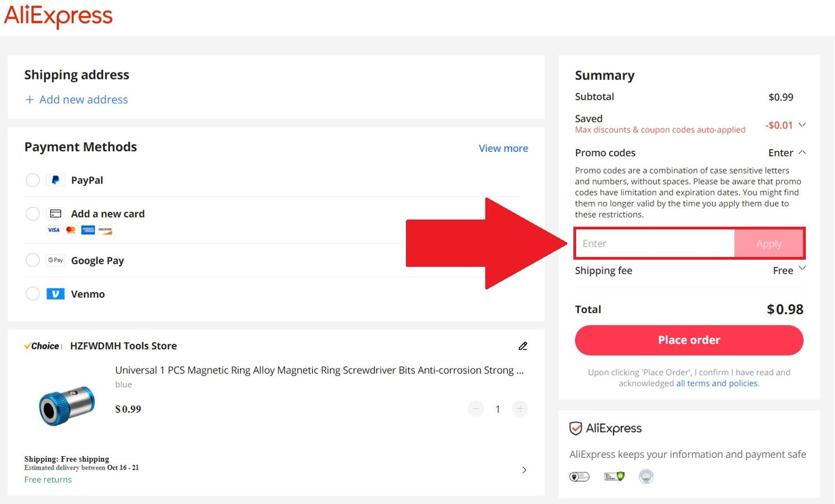The width and height of the screenshot is (835, 504).
Task: Click the Discover card logo
Action: coord(105,230)
